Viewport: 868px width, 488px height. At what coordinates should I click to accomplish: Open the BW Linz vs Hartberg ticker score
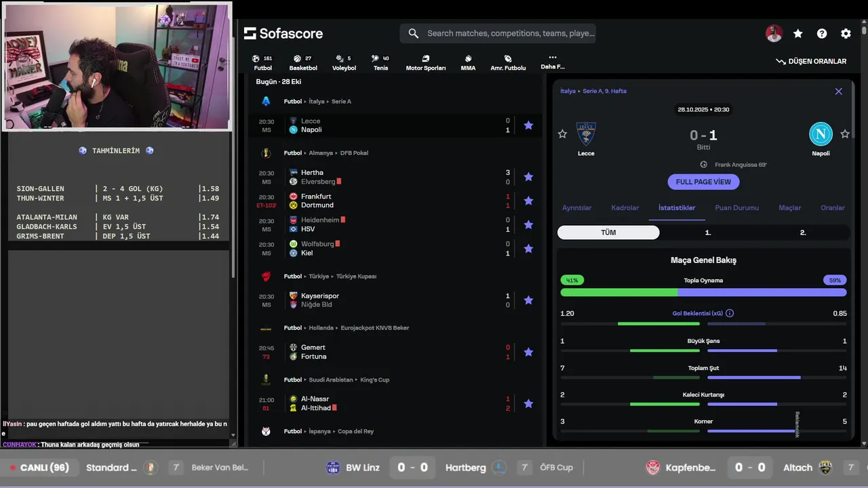(x=412, y=468)
